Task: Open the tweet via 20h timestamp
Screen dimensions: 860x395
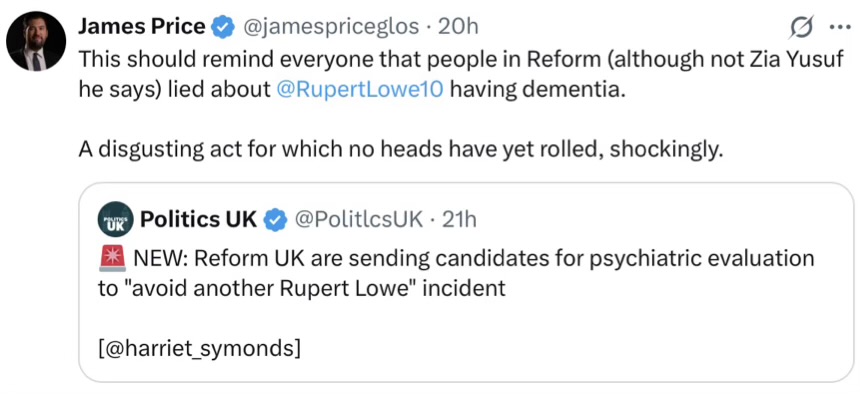Action: tap(459, 26)
